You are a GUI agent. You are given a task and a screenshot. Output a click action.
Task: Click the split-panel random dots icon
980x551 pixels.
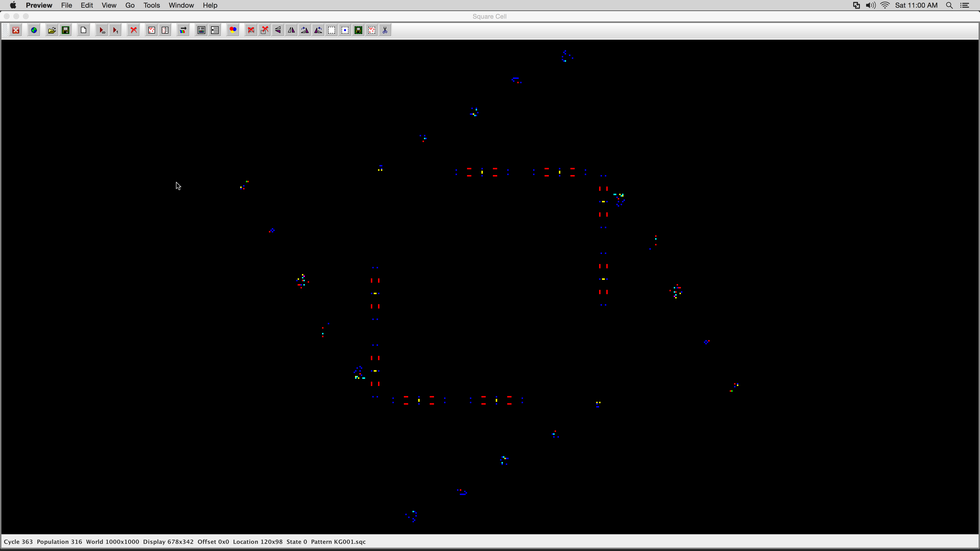tap(165, 30)
